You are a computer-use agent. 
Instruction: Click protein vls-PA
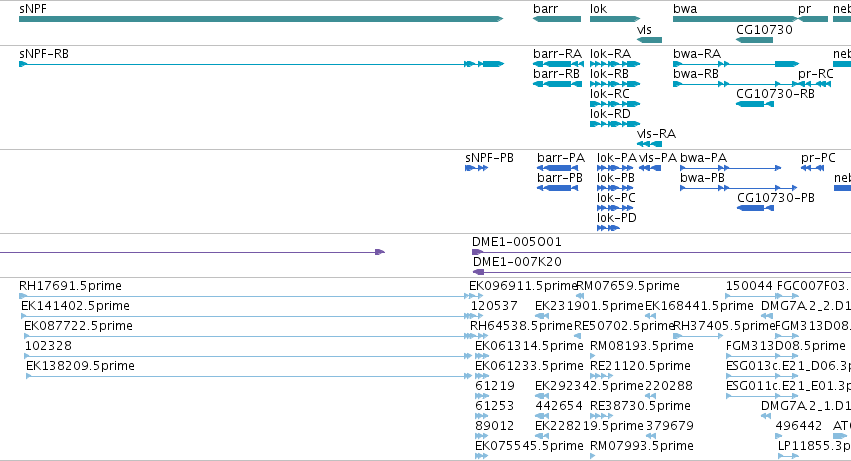click(650, 168)
